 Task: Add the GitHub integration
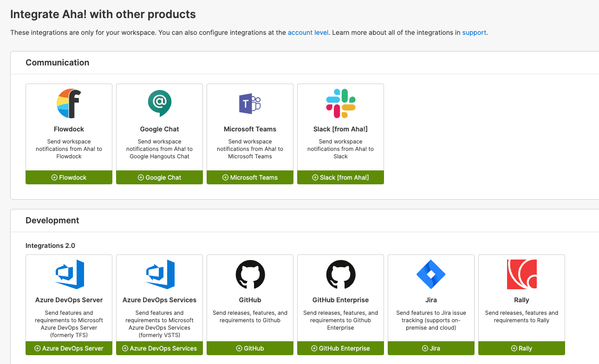pyautogui.click(x=250, y=348)
